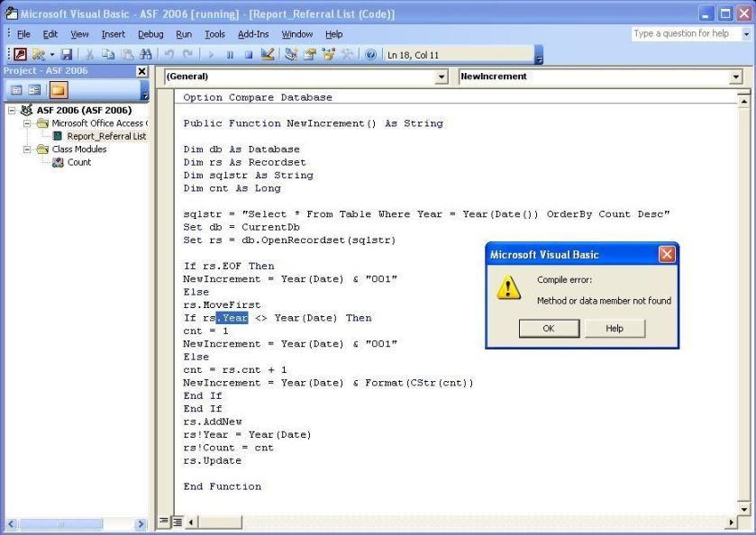Collapse the Class Modules folder node
Viewport: 756px width, 535px height.
click(x=27, y=150)
